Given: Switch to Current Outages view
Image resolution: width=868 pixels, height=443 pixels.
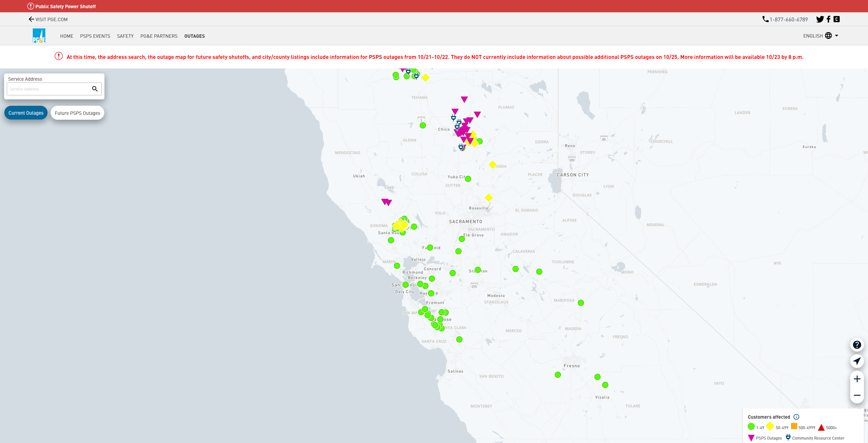Looking at the screenshot, I should (26, 113).
